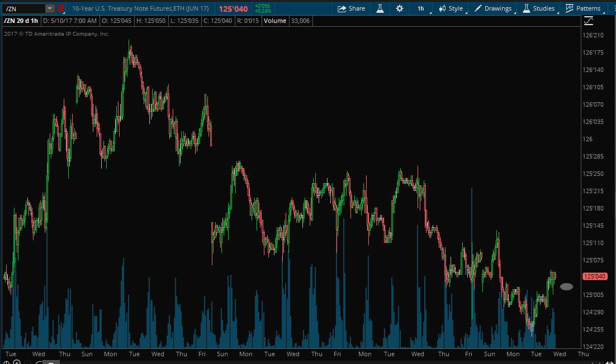Click the 125'040 last price bubble on axis

[x=595, y=276]
